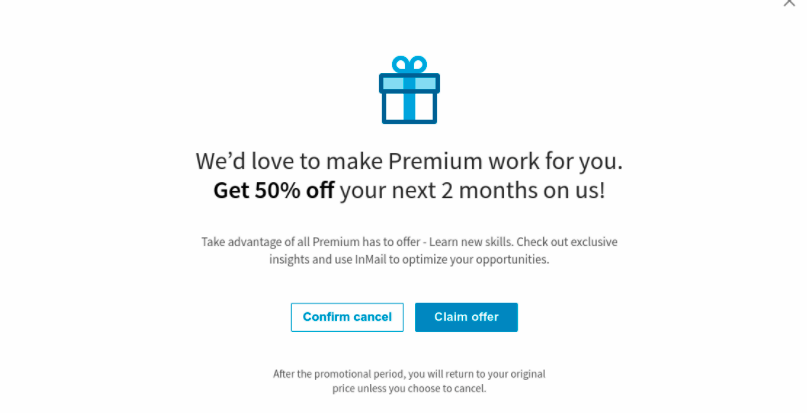Screen dimensions: 807x413
Task: Claim the 50% off offer
Action: (466, 317)
